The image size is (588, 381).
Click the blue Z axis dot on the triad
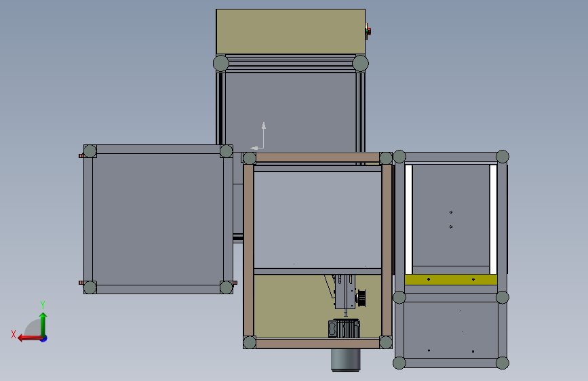pyautogui.click(x=44, y=338)
